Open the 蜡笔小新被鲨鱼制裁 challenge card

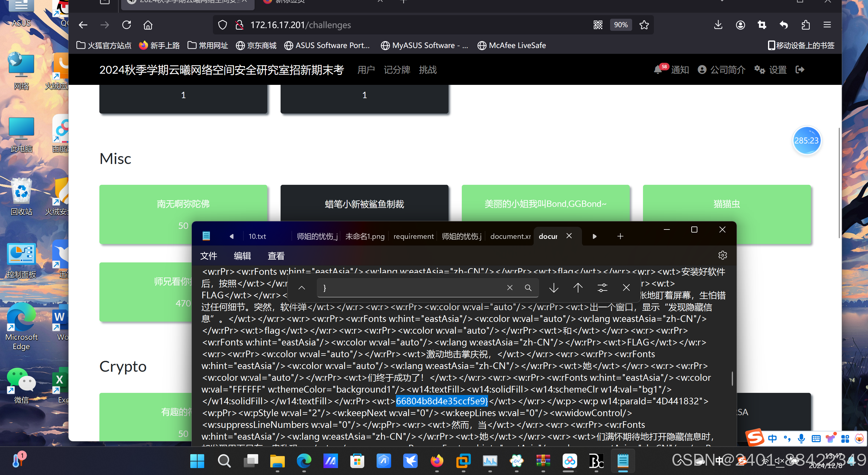point(364,204)
